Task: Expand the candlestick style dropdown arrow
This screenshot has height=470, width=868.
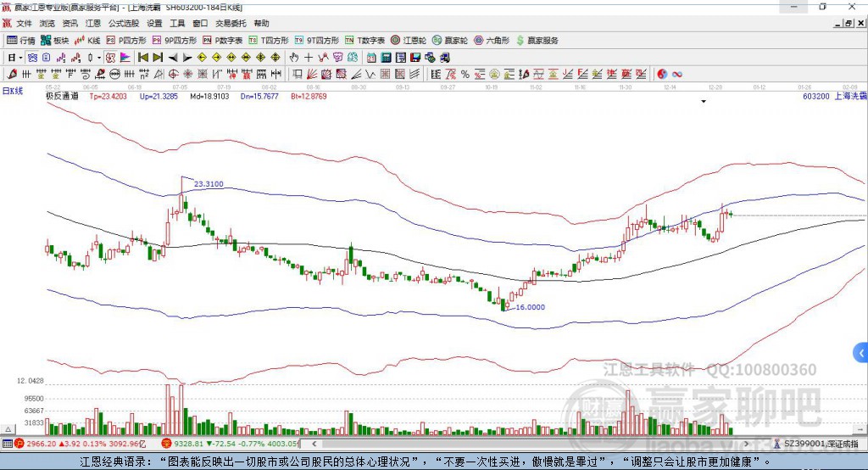Action: point(99,58)
